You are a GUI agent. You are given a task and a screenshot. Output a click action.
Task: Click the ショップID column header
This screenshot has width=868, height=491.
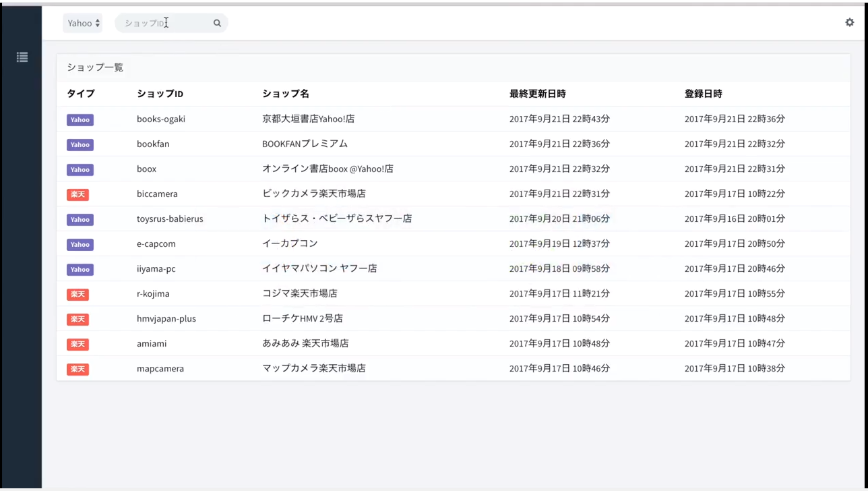160,94
